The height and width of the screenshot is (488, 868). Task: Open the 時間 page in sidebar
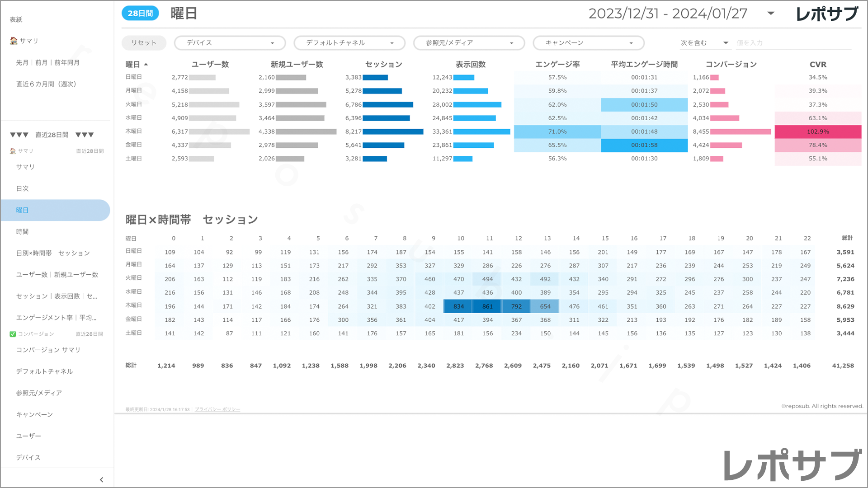point(23,232)
